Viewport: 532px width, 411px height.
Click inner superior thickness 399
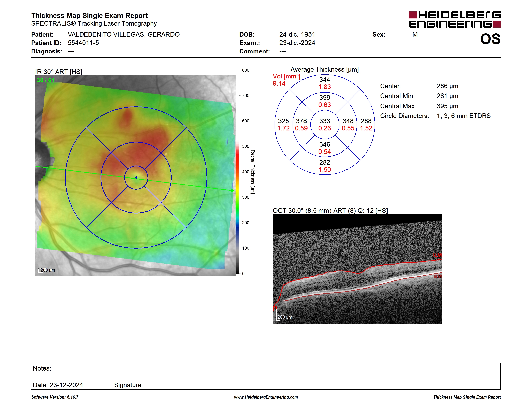[325, 97]
